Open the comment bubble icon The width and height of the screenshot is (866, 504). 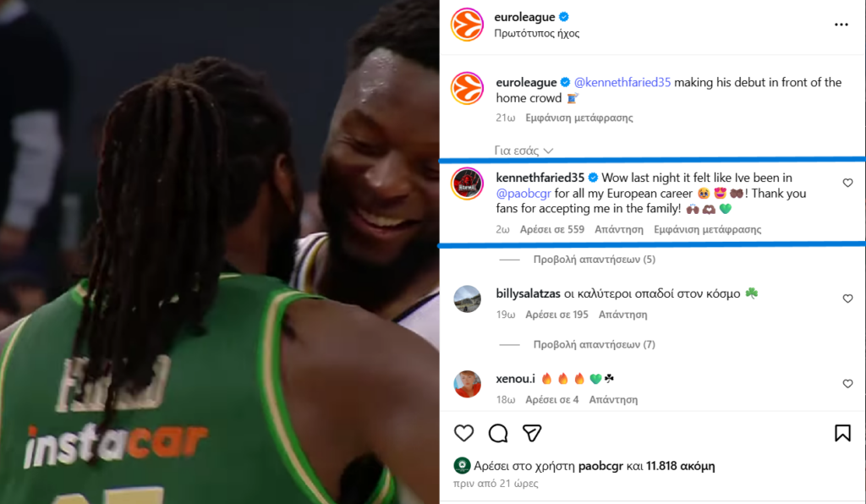point(498,433)
